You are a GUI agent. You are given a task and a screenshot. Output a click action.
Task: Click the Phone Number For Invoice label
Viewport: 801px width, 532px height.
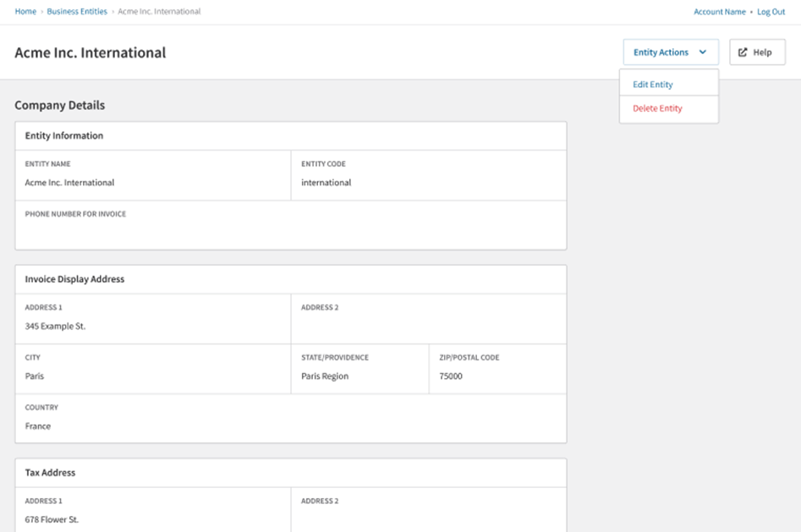(x=75, y=214)
